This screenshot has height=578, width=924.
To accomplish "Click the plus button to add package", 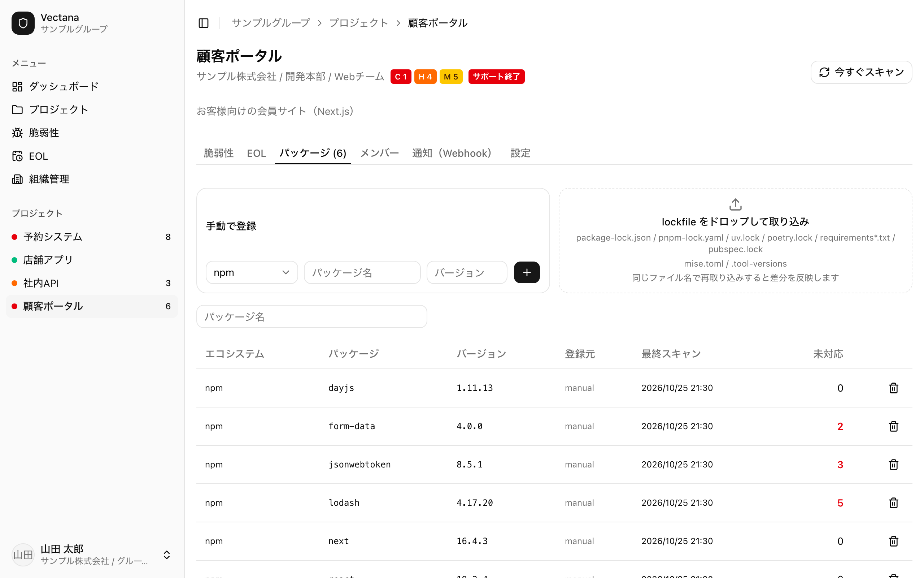I will point(527,272).
